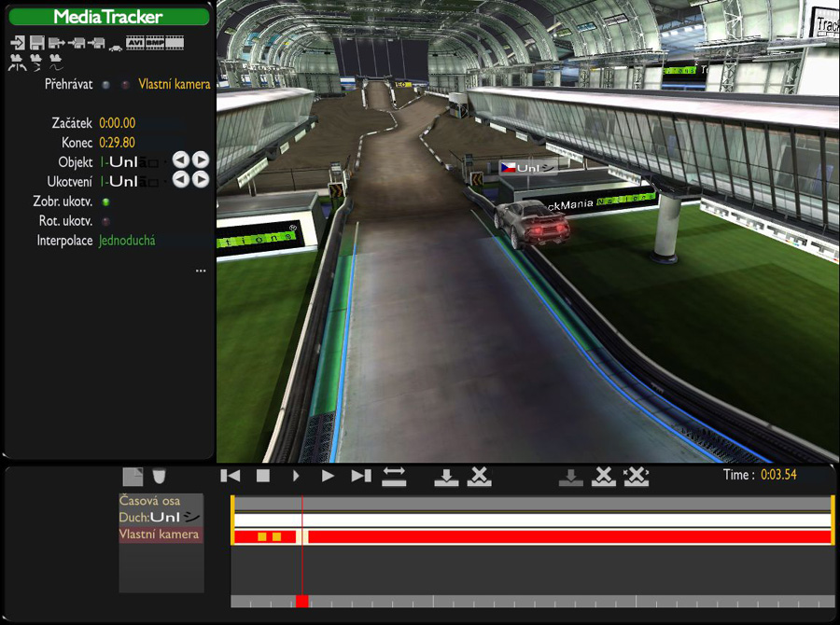Click the gray Časová osa timeline bar
840x625 pixels.
pos(533,504)
